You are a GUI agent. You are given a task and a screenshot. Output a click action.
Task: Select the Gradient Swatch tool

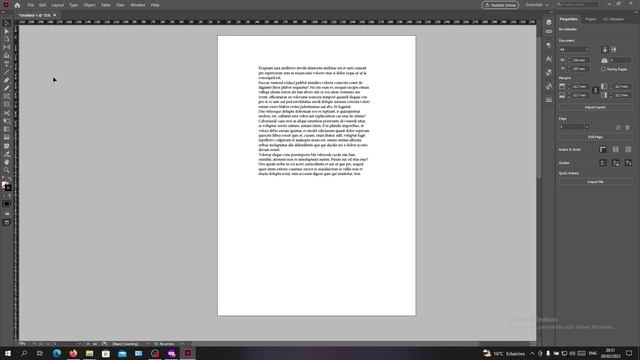pyautogui.click(x=7, y=129)
